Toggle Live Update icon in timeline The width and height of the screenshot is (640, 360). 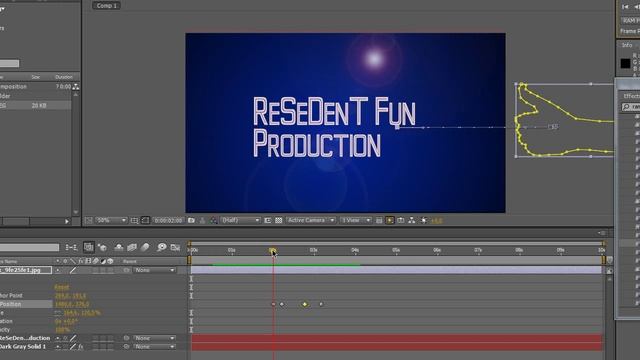coord(89,247)
